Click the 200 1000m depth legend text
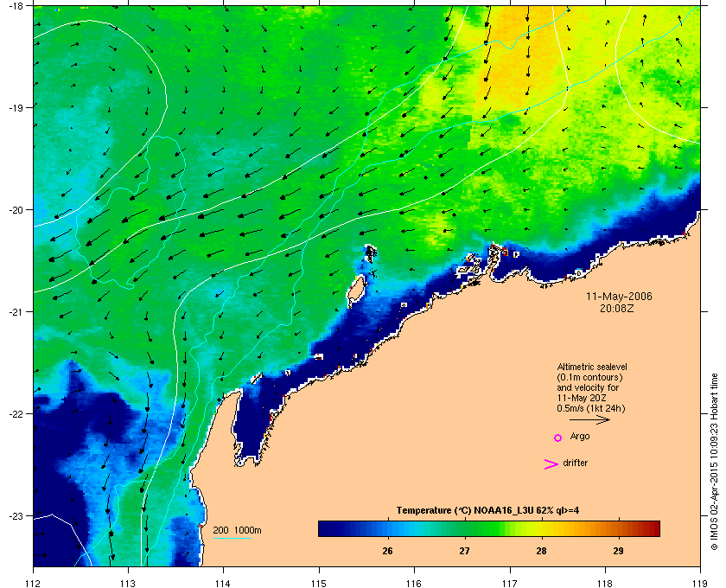Screen dimensions: 726x588 (x=237, y=531)
